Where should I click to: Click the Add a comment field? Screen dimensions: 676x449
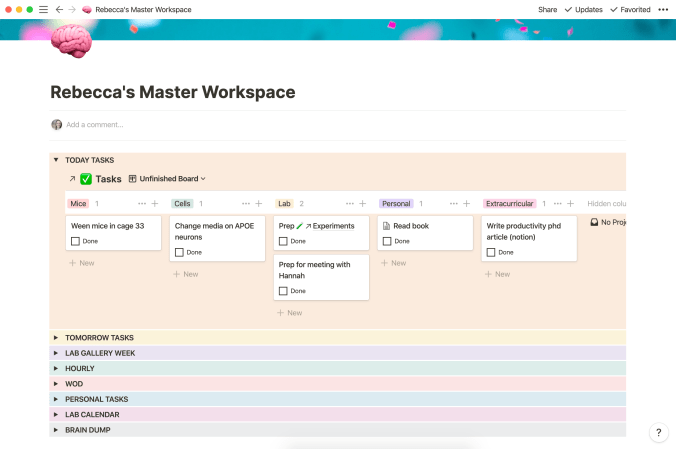click(95, 125)
